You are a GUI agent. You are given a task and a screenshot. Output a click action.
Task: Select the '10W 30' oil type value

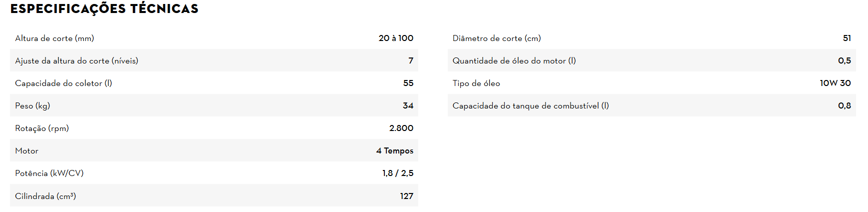[x=835, y=83]
